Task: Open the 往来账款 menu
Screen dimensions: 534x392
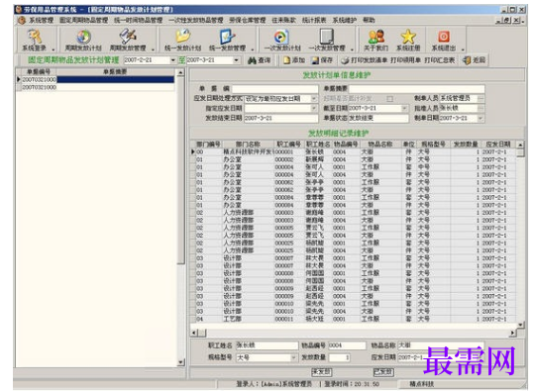Action: (283, 20)
